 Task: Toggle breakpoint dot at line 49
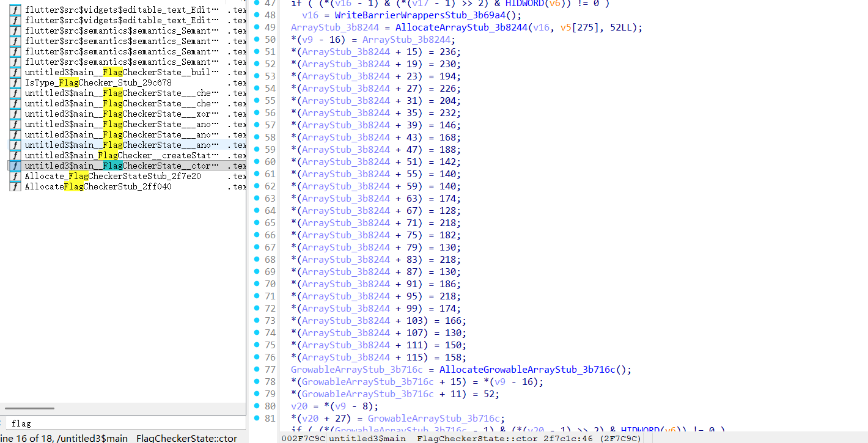pos(257,27)
